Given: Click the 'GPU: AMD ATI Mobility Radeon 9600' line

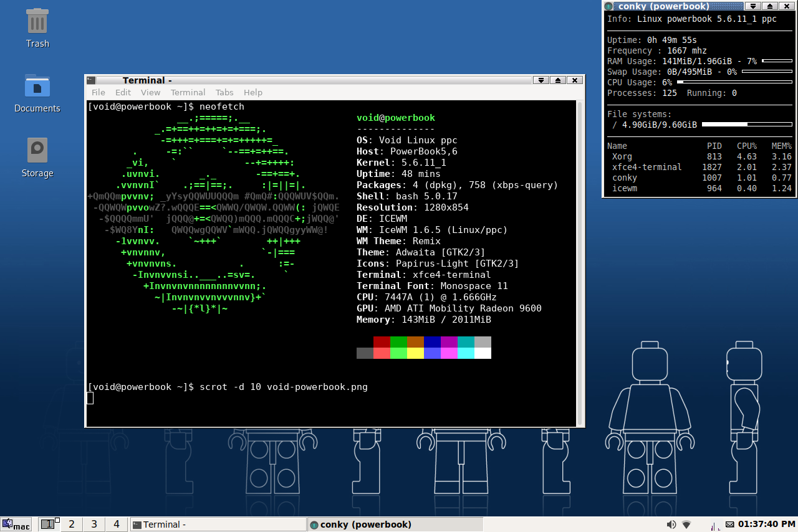Looking at the screenshot, I should coord(449,308).
